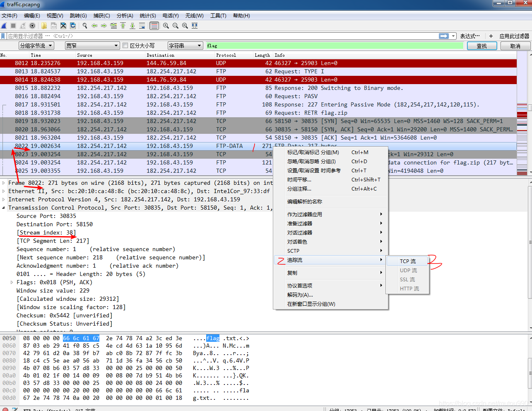
Task: Click 解码为(A)... context menu item
Action: 331,295
